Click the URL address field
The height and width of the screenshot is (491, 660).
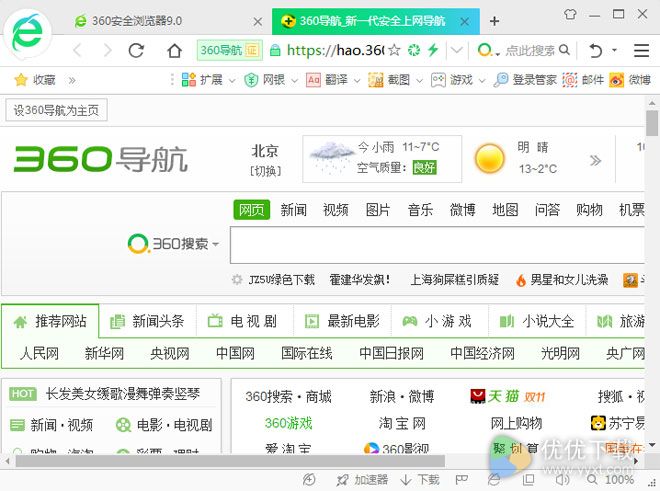click(335, 51)
